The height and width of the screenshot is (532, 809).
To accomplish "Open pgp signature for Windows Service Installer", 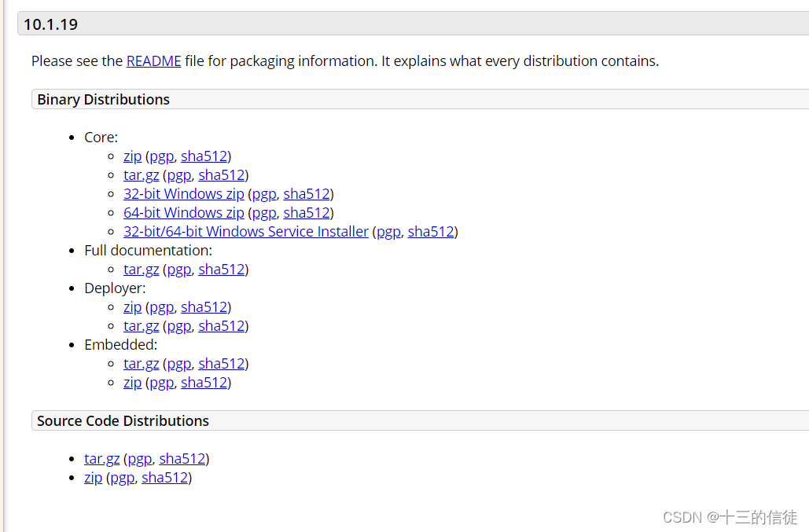I will (388, 232).
